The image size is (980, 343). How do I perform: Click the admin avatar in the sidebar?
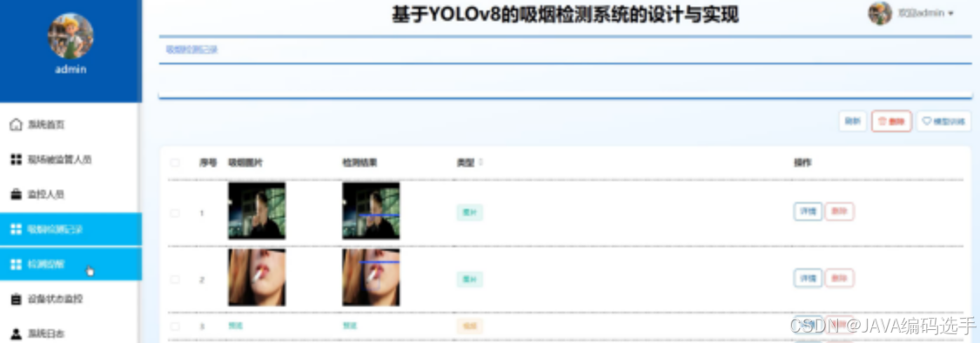70,37
